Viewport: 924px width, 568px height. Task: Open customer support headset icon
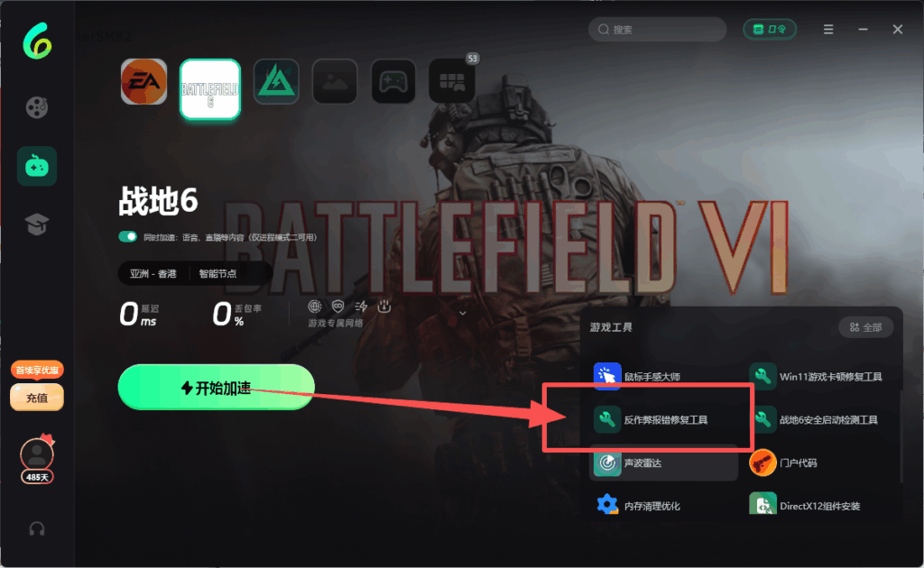pyautogui.click(x=36, y=529)
